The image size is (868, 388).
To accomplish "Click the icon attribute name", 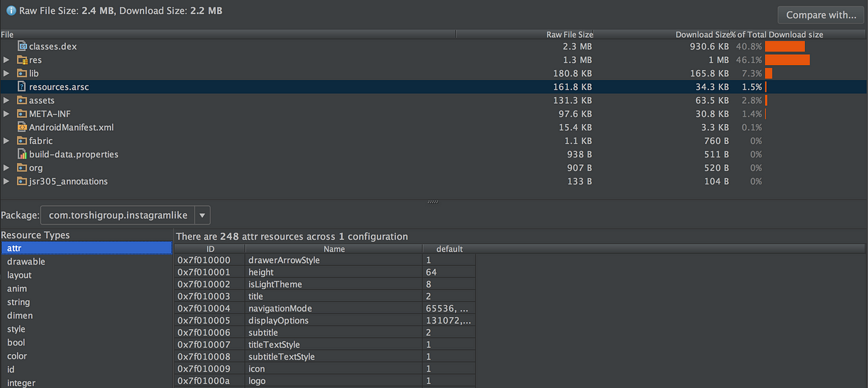I will pyautogui.click(x=257, y=369).
